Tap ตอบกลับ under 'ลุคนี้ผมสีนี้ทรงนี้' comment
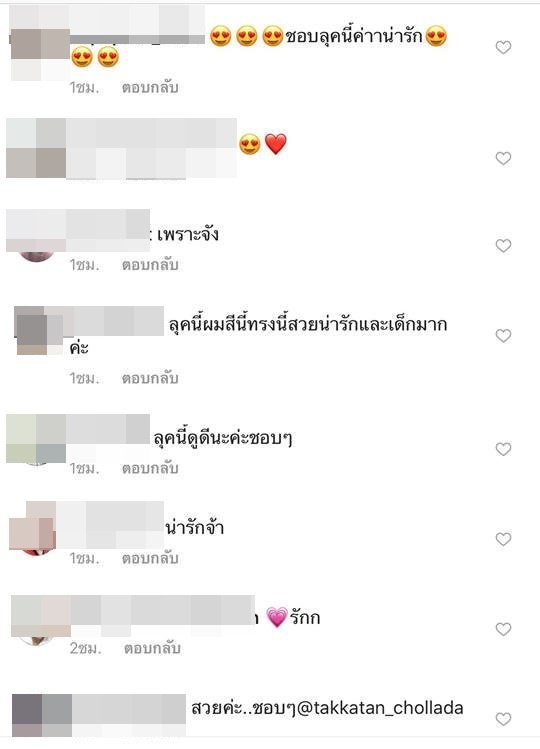This screenshot has height=749, width=540. click(x=150, y=378)
